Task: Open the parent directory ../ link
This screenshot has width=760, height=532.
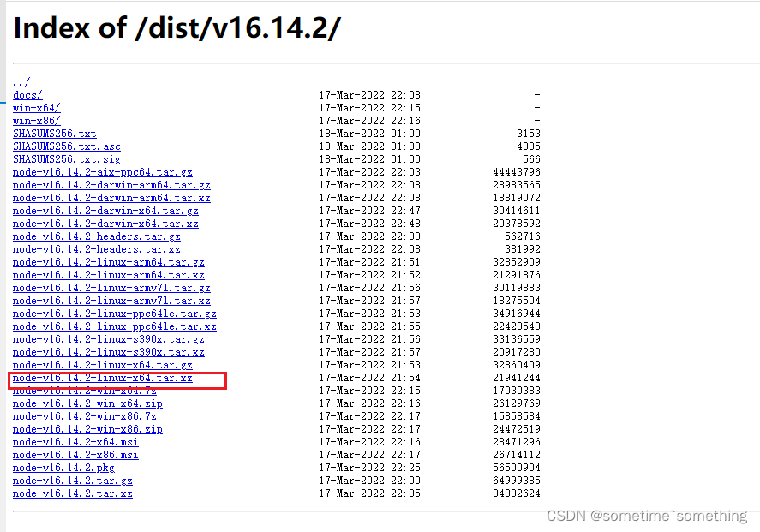Action: (x=21, y=82)
